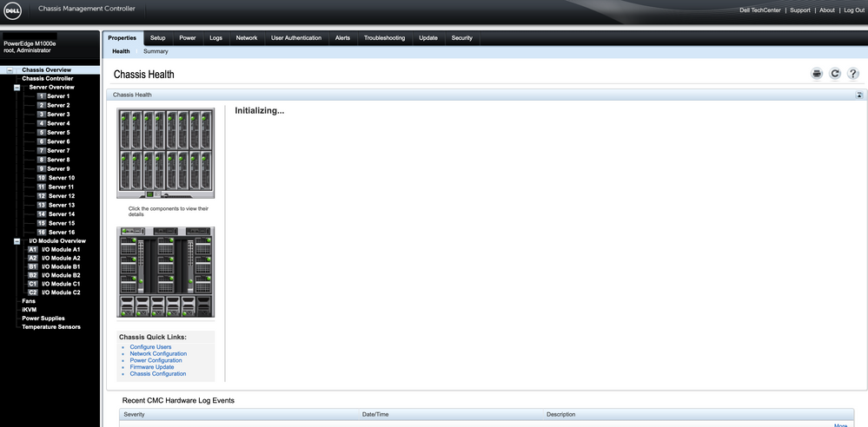Screen dimensions: 868x427
Task: Open the Firmware Update quick link
Action: pos(152,367)
